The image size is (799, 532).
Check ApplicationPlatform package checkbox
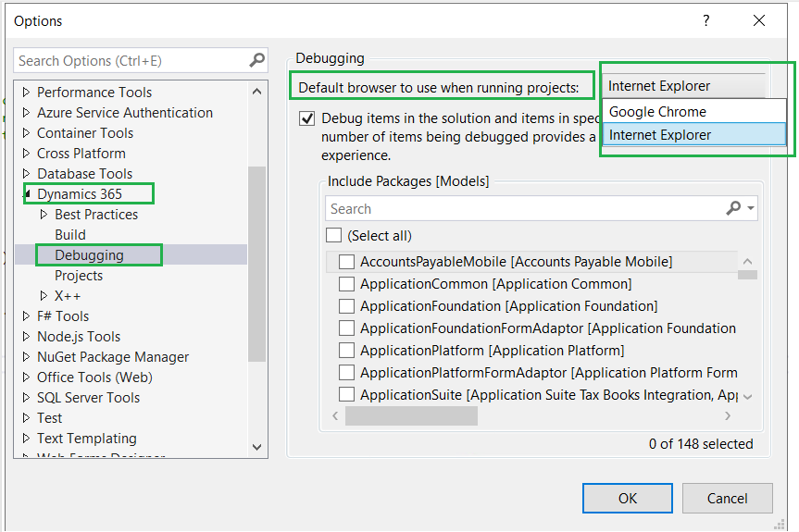346,351
